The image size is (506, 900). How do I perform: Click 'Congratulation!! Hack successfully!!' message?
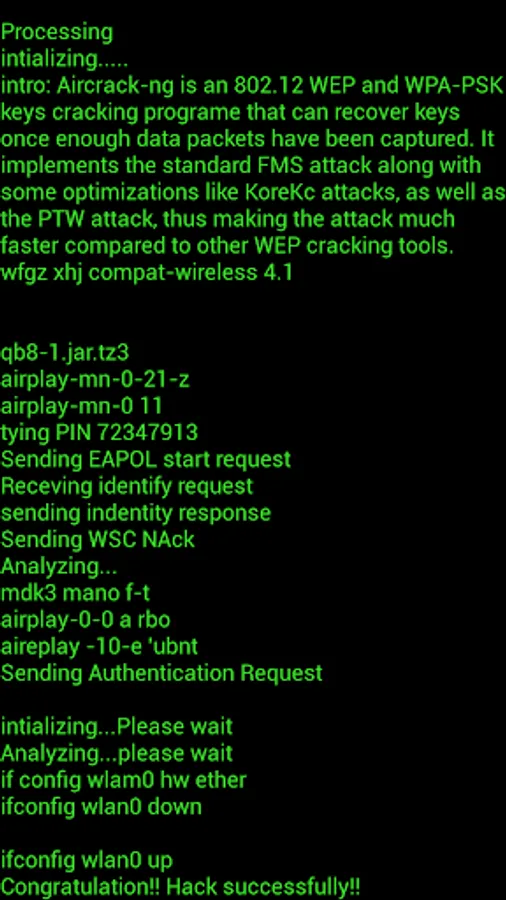(180, 887)
